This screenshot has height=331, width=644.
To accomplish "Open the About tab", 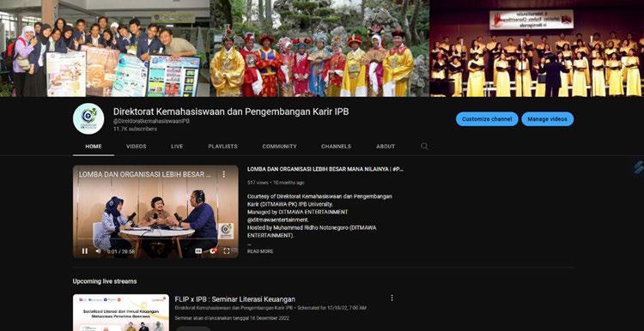I will 386,147.
